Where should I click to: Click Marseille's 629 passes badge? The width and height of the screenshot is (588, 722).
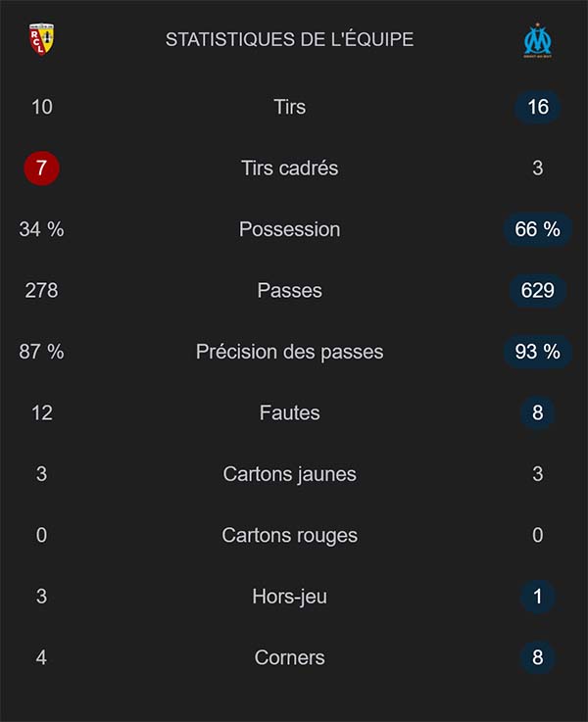click(537, 290)
